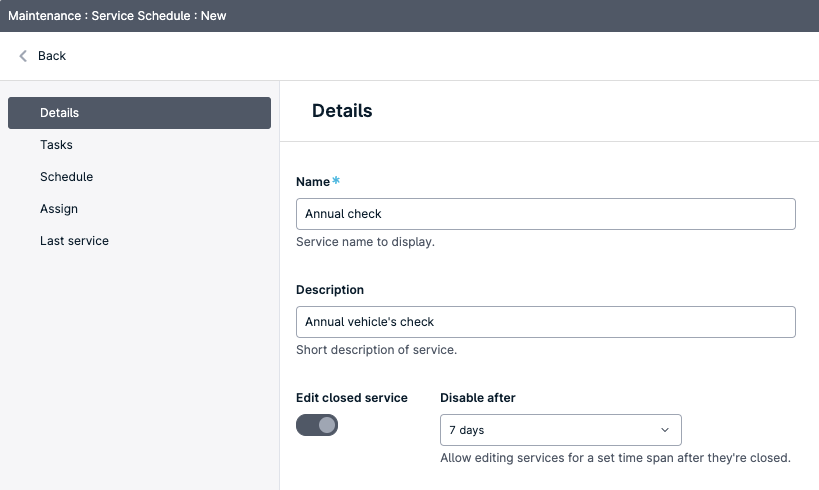Toggle the Edit closed service switch
The width and height of the screenshot is (819, 490).
317,425
